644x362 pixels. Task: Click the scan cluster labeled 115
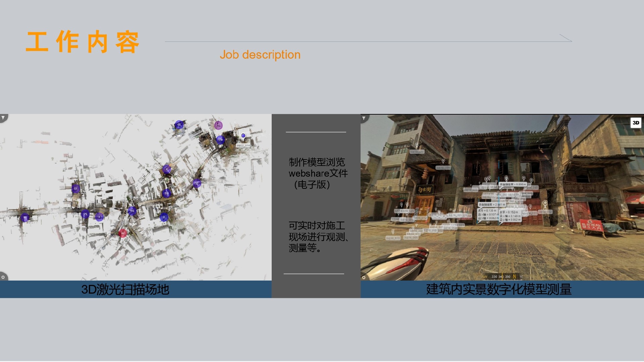[132, 211]
